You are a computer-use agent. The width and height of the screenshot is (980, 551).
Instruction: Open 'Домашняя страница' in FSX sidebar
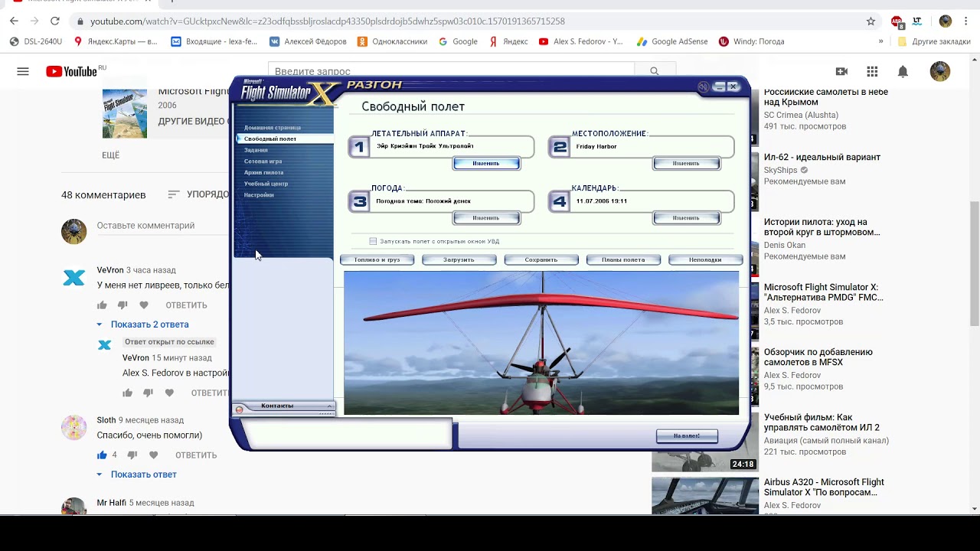coord(273,128)
